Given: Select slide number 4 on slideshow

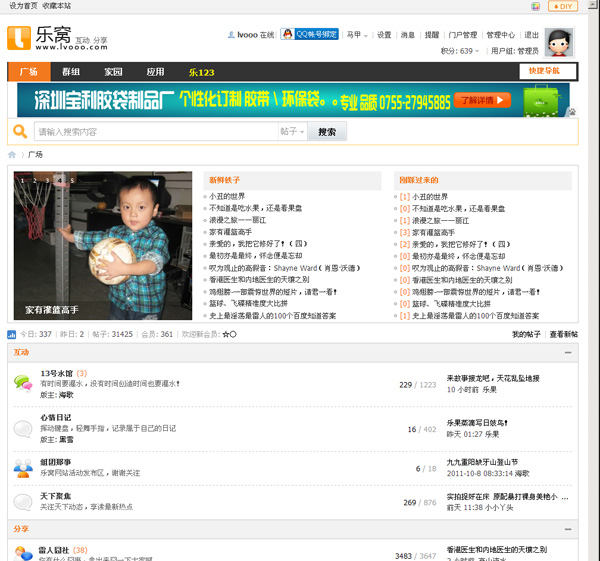Looking at the screenshot, I should [x=59, y=180].
